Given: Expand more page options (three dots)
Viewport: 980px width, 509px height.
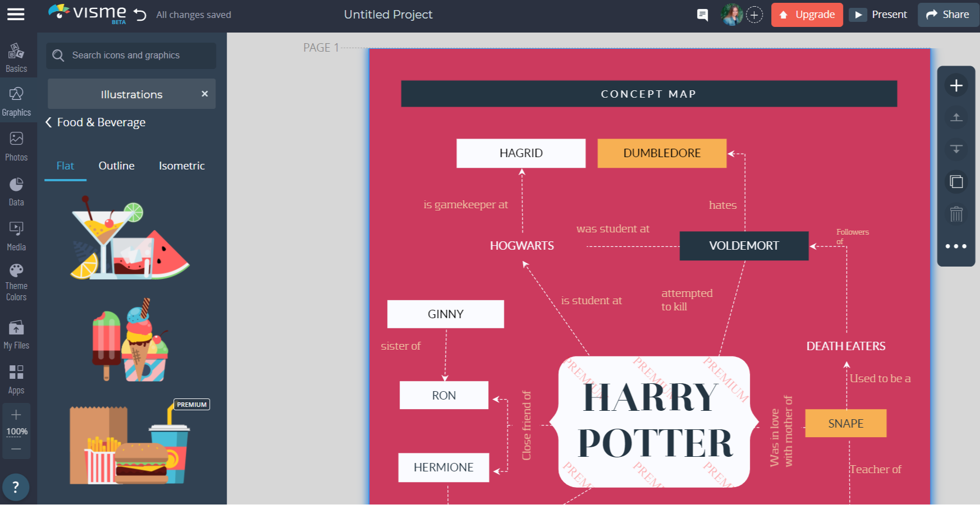Looking at the screenshot, I should click(x=956, y=246).
